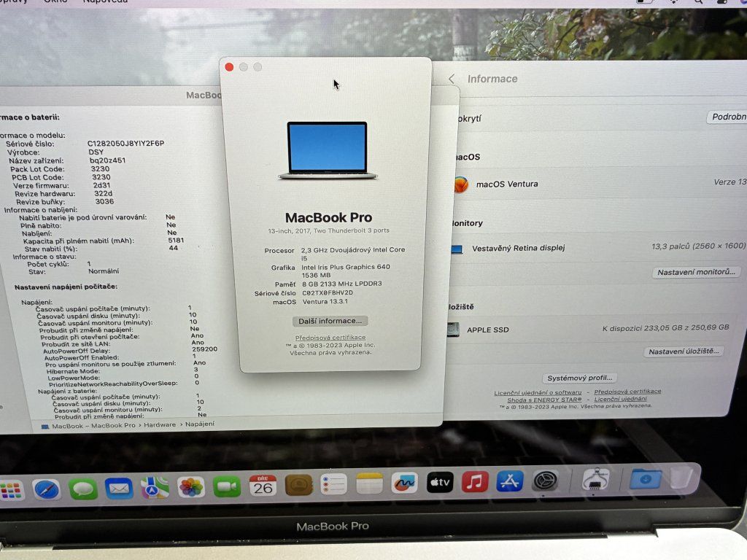Open the Předpisová certifikace link in About window
747x560 pixels.
coord(330,338)
